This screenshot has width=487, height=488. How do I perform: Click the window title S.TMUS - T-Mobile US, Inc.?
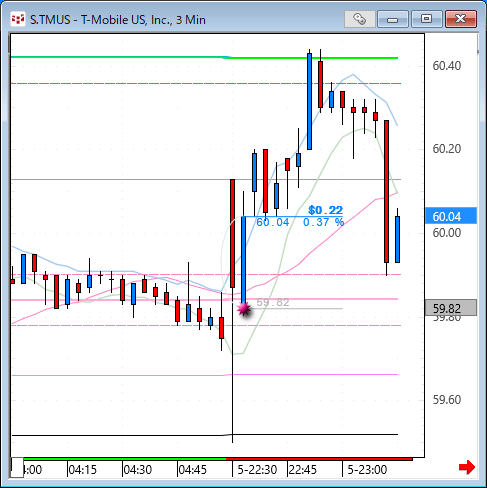(118, 20)
